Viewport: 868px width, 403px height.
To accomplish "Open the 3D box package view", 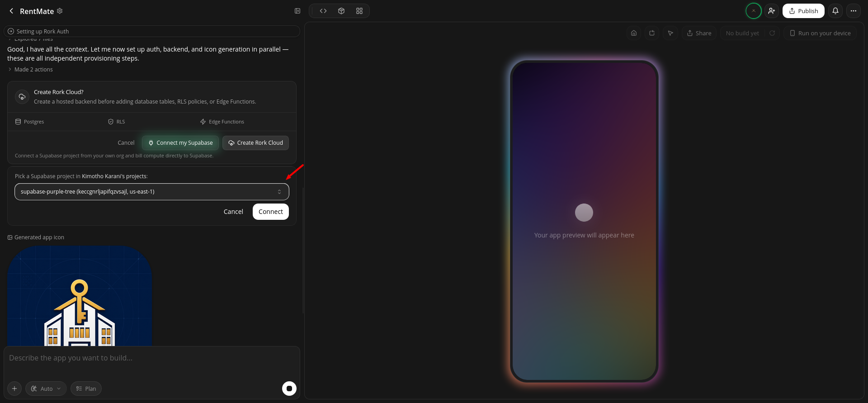I will coord(341,11).
